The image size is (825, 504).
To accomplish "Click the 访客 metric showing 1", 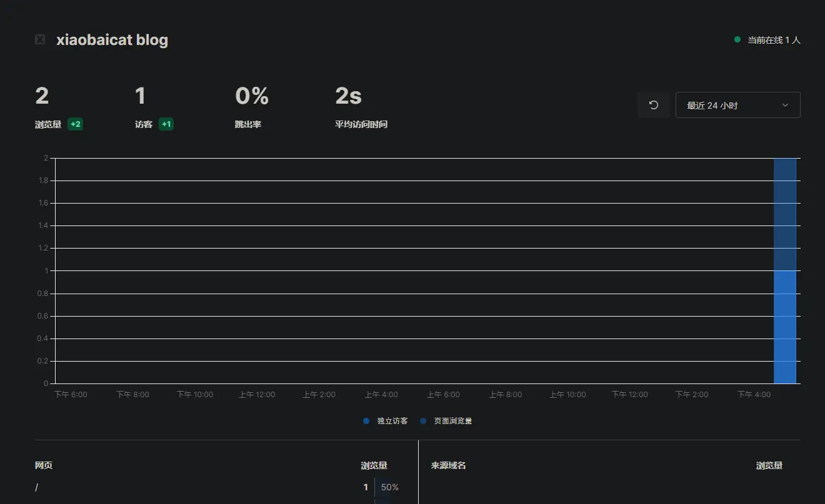I will (x=141, y=96).
